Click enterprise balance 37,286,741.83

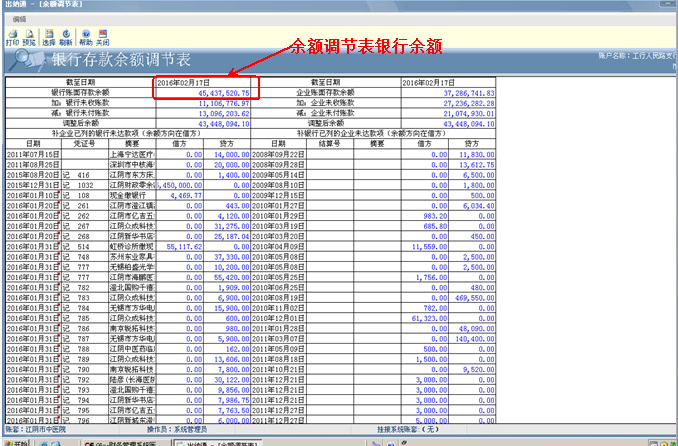click(x=469, y=93)
